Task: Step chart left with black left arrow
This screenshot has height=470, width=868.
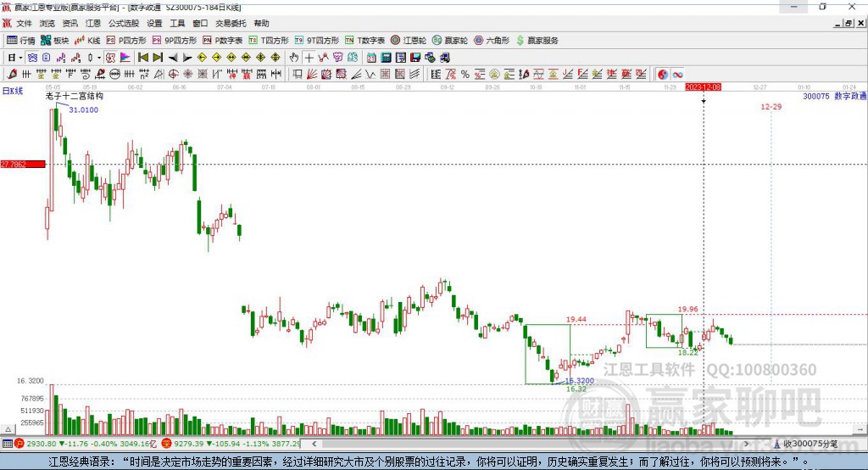Action: click(173, 58)
